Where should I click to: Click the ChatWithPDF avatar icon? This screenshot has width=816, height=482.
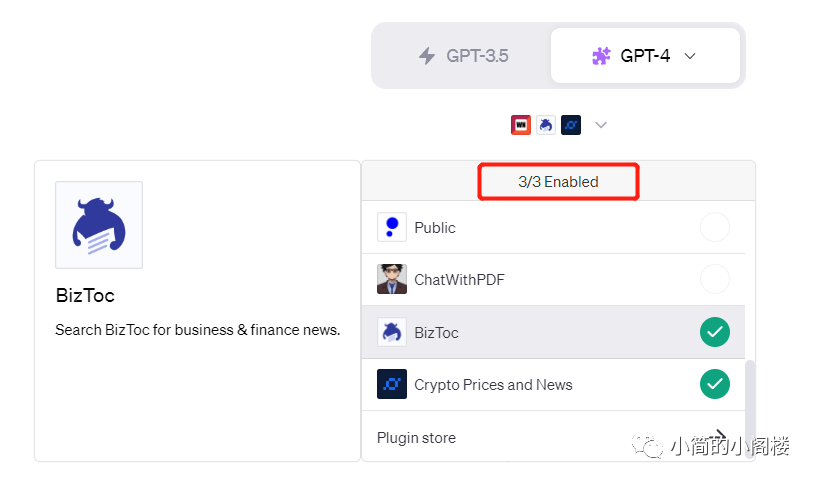point(392,279)
